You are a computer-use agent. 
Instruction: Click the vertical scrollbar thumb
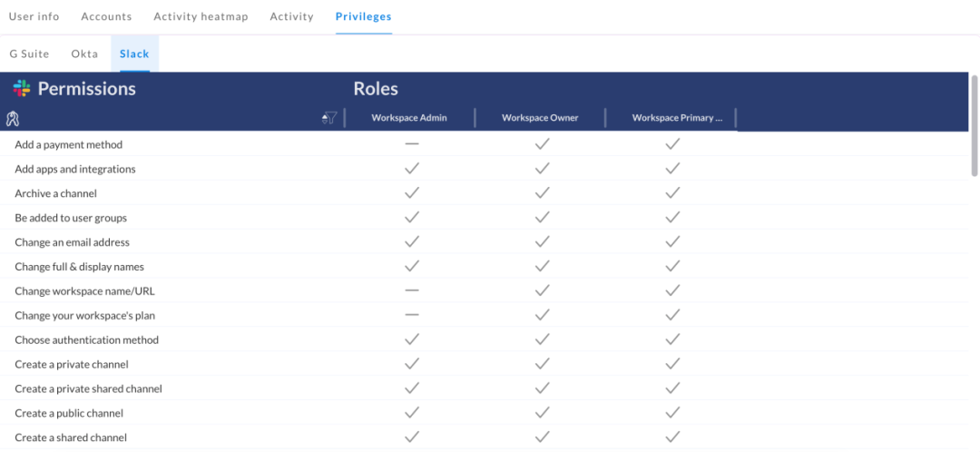tap(975, 125)
